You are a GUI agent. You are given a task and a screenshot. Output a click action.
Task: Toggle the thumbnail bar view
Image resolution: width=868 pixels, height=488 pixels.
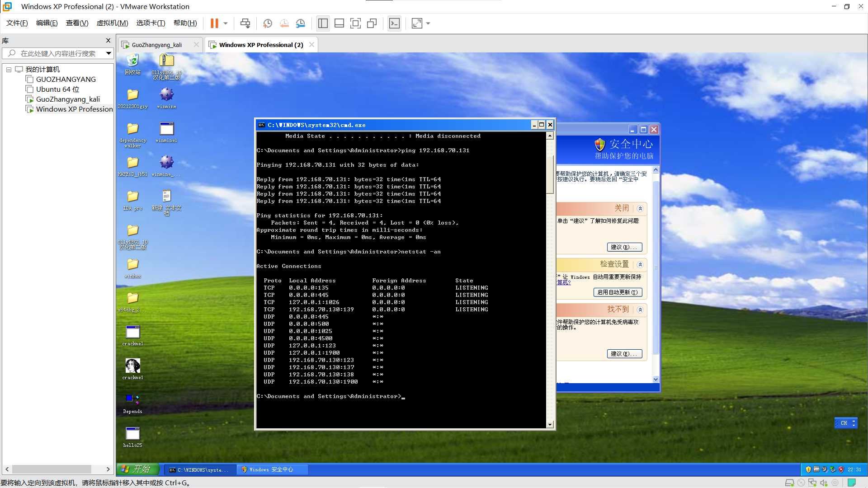click(x=339, y=23)
